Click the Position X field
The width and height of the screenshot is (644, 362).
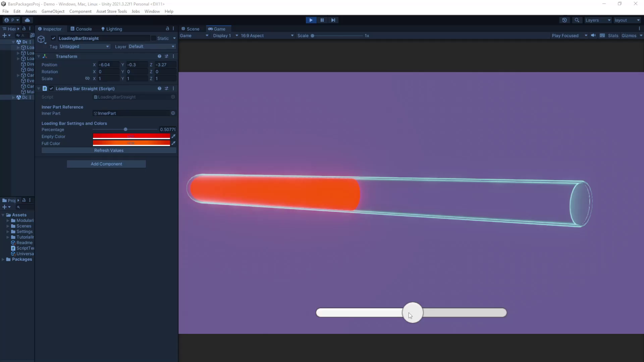[108, 65]
